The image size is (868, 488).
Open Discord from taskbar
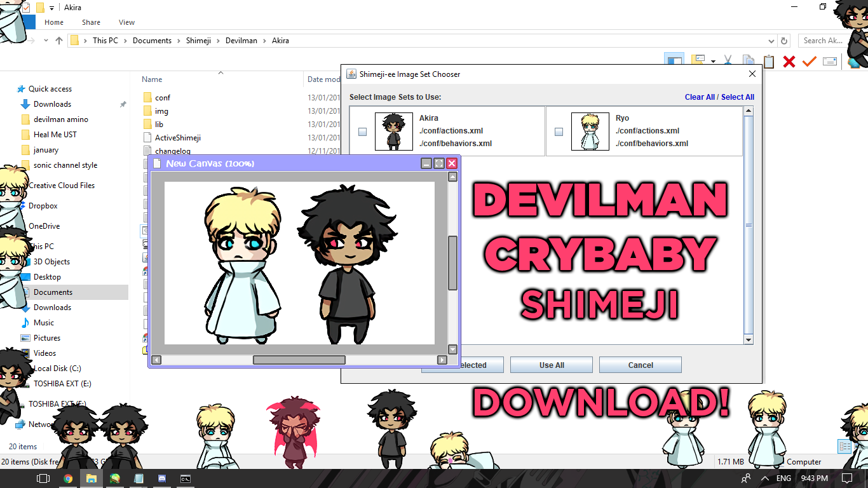162,478
